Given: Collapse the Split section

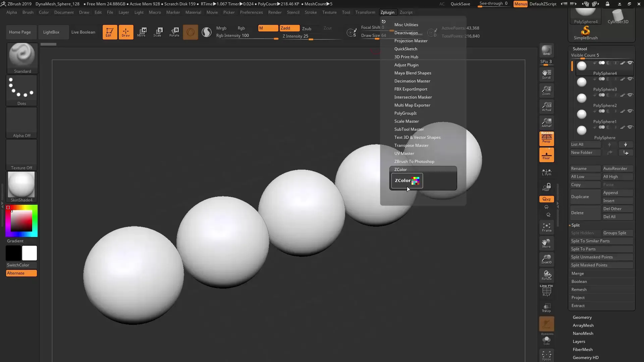Looking at the screenshot, I should [x=575, y=225].
